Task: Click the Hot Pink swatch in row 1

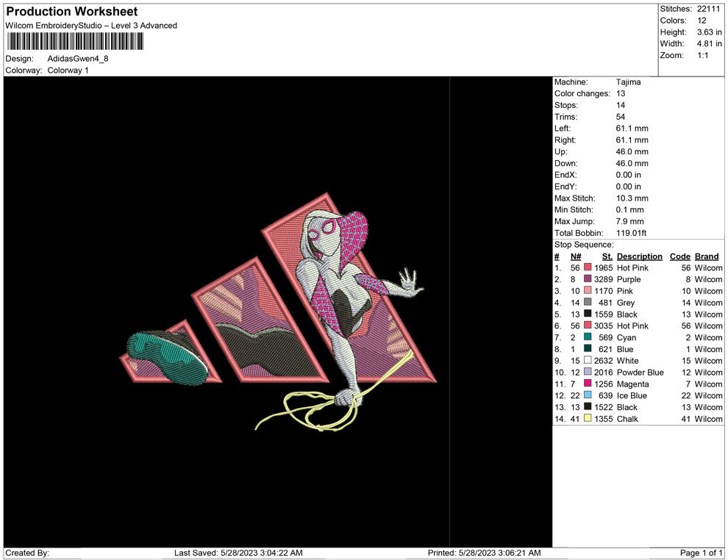Action: click(x=588, y=268)
